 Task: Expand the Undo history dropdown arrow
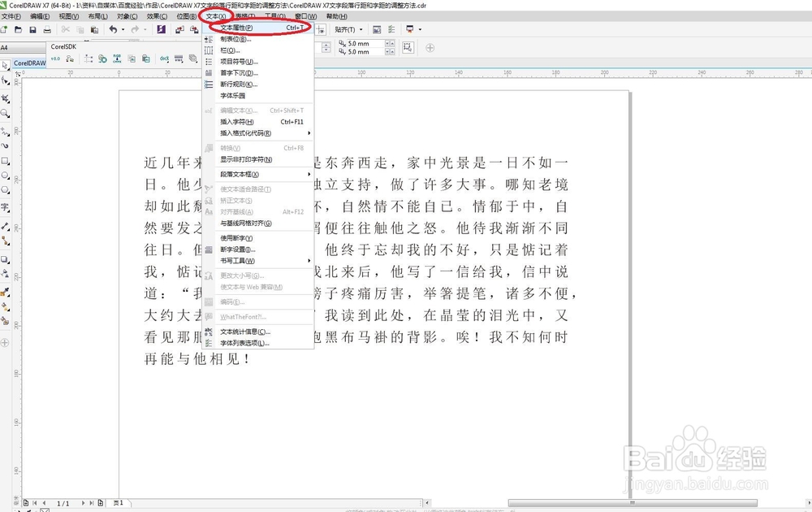click(x=123, y=29)
